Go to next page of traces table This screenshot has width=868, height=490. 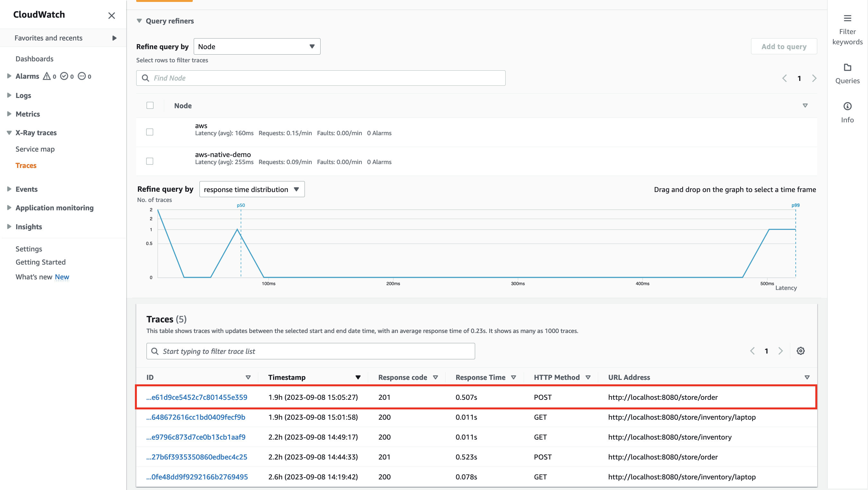(x=780, y=351)
